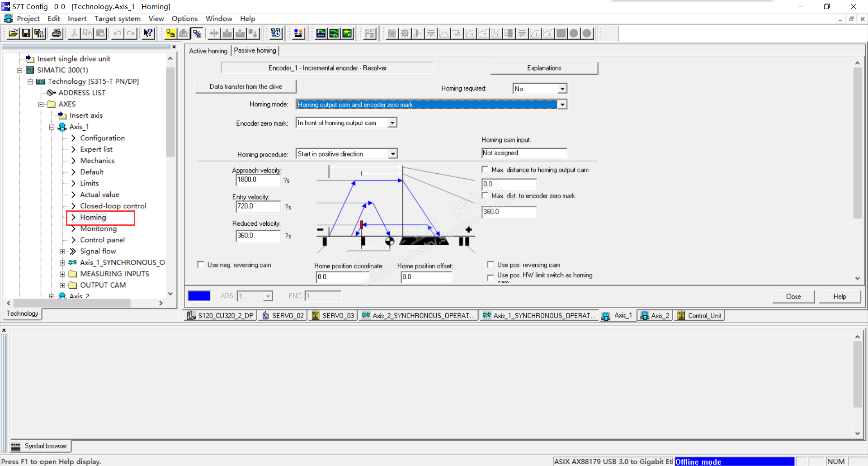Open the Homing required dropdown

[x=562, y=89]
